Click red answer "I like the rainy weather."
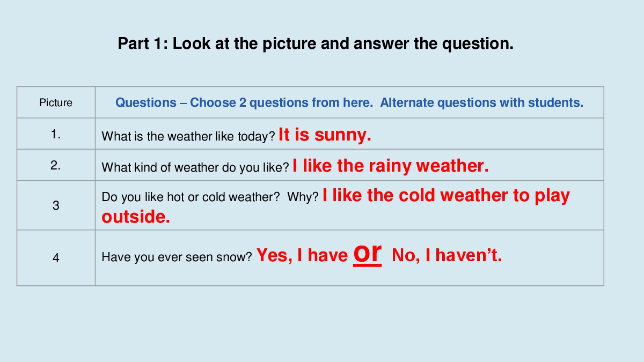The width and height of the screenshot is (644, 362). [x=391, y=166]
